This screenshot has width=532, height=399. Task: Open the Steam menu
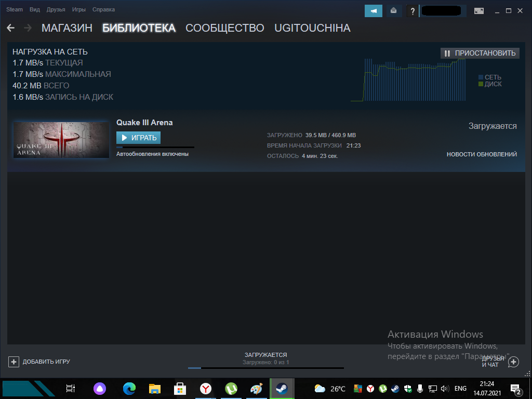click(x=15, y=9)
